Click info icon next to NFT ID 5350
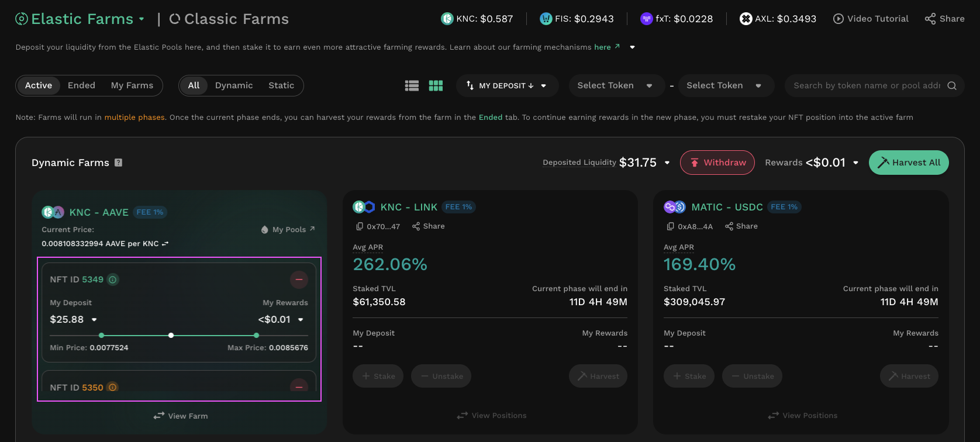This screenshot has width=980, height=442. 113,387
